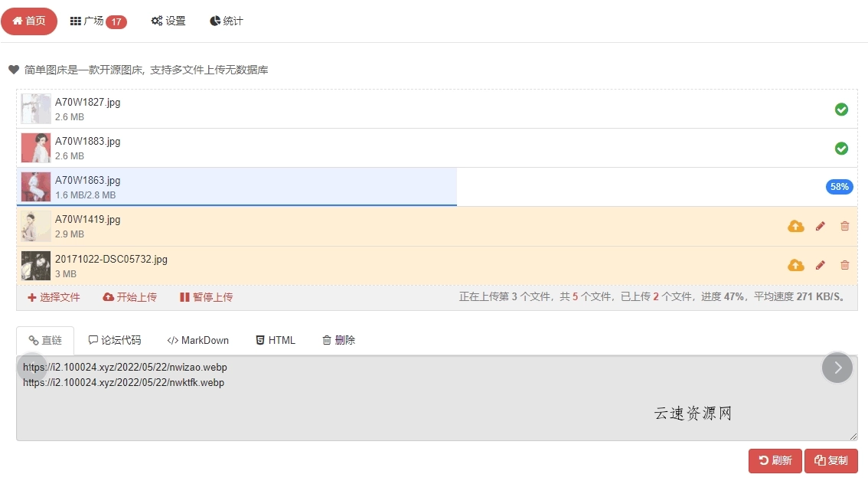Switch to the MarkDown tab
The image size is (868, 484).
(197, 340)
